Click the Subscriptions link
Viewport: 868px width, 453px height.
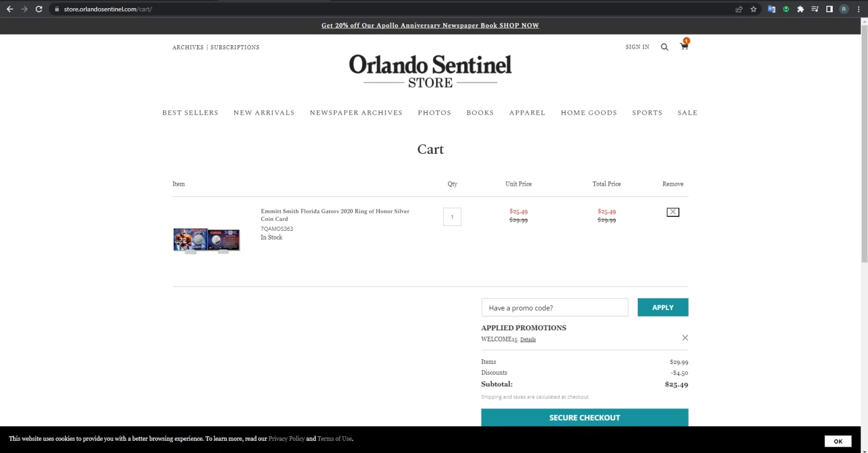(x=235, y=47)
